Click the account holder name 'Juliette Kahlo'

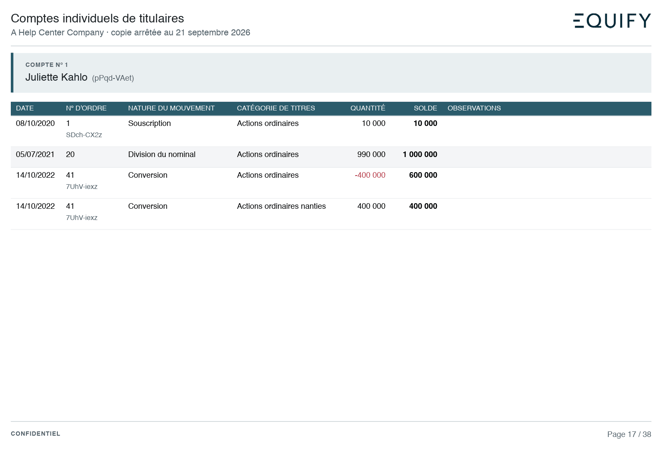pyautogui.click(x=56, y=77)
